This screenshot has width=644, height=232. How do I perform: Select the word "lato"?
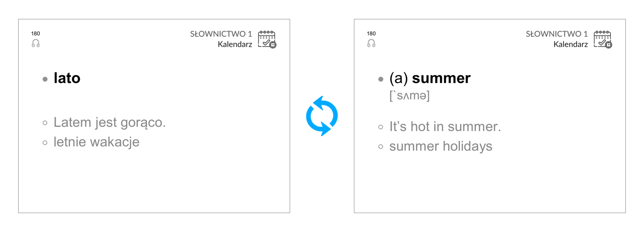tap(67, 78)
